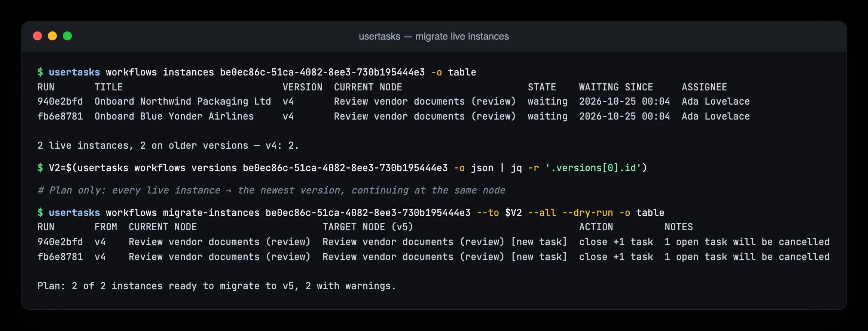Select the title 'Onboard Northwind Packaging Ltd'
868x331 pixels.
[183, 101]
